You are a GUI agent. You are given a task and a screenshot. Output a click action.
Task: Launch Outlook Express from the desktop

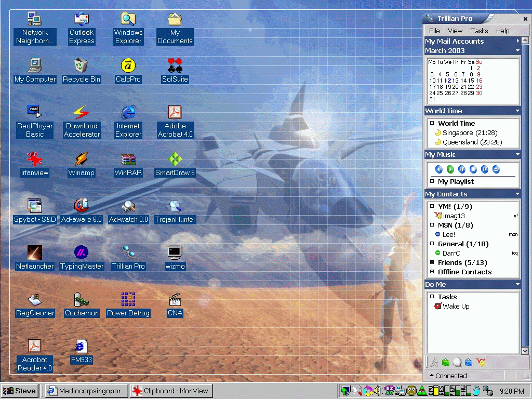click(82, 28)
